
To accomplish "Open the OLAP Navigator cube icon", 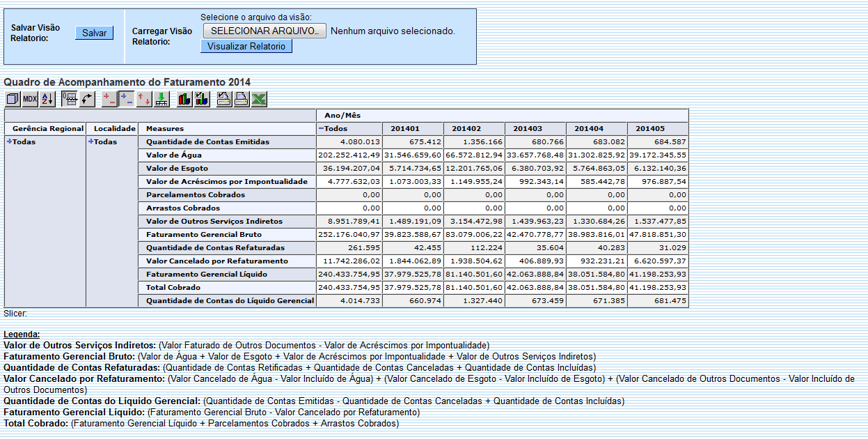I will pyautogui.click(x=12, y=99).
